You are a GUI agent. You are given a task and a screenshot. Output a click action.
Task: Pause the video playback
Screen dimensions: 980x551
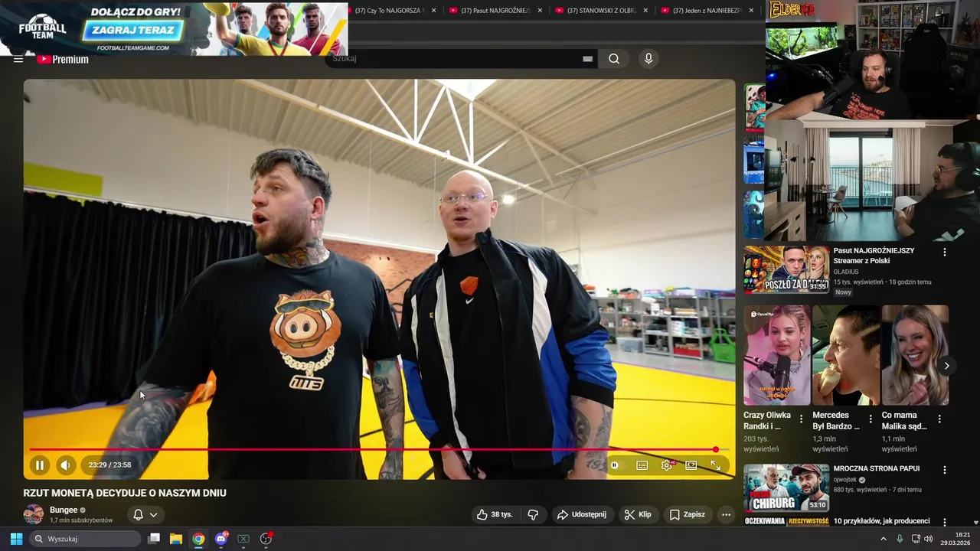click(40, 465)
